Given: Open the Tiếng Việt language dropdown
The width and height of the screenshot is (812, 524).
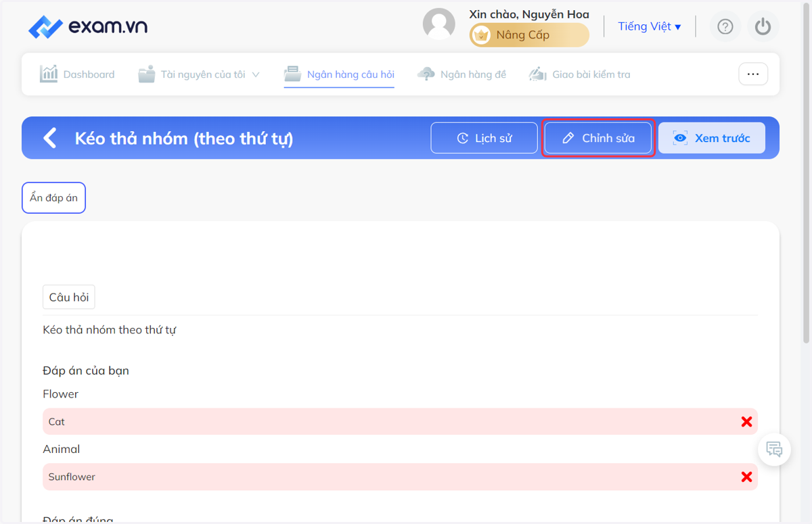Looking at the screenshot, I should tap(650, 26).
